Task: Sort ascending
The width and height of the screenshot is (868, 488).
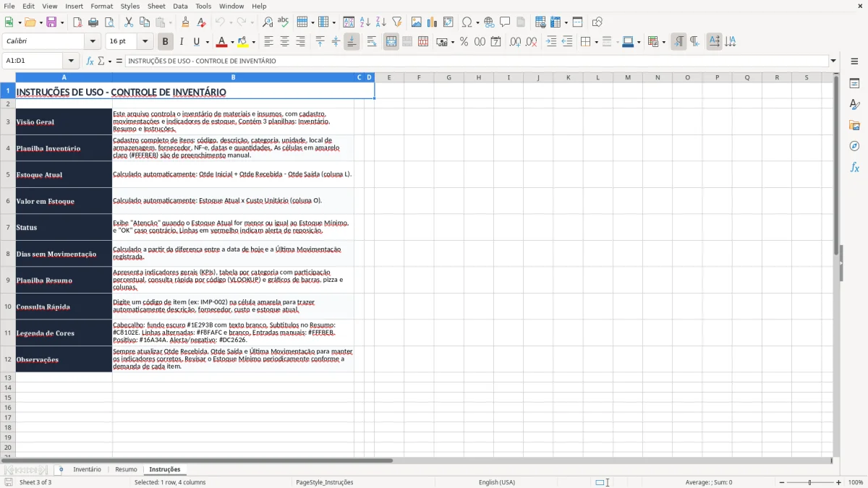Action: pos(365,22)
